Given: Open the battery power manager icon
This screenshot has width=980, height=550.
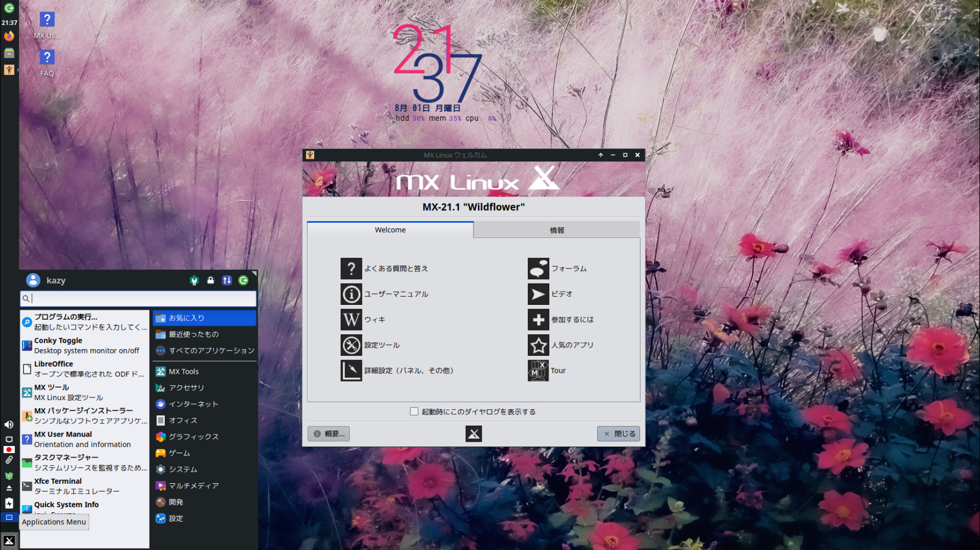Looking at the screenshot, I should (9, 503).
